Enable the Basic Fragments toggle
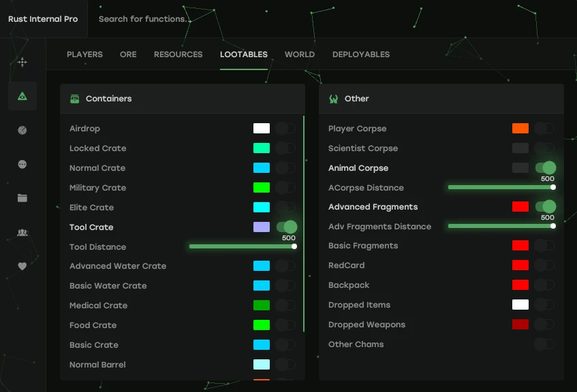 click(544, 245)
